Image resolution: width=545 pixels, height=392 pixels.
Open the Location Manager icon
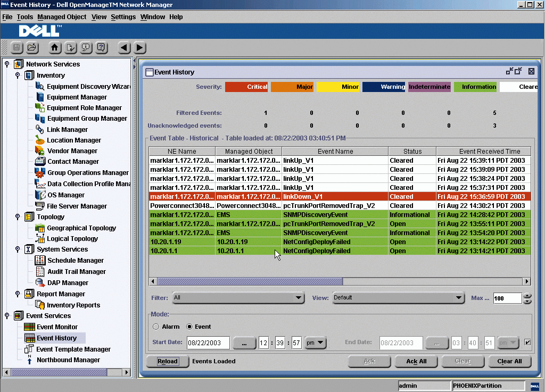(40, 140)
